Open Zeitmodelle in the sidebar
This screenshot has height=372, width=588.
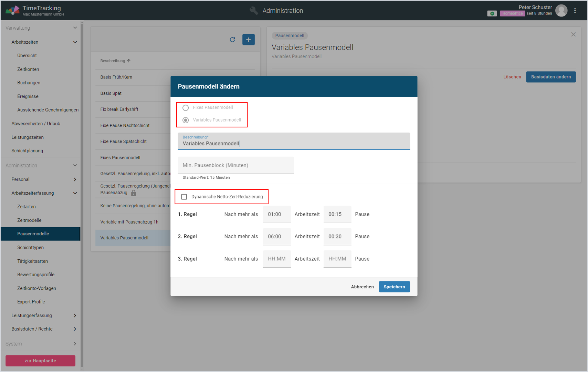click(x=29, y=220)
